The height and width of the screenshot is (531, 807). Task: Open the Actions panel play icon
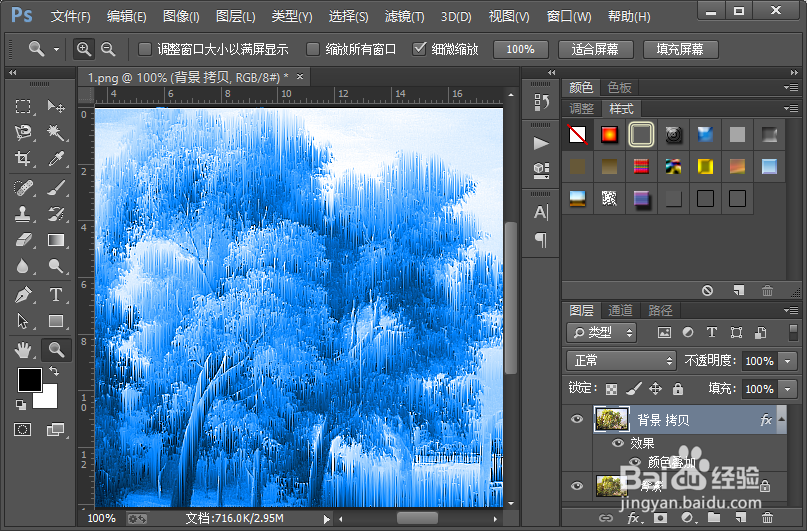[x=540, y=143]
